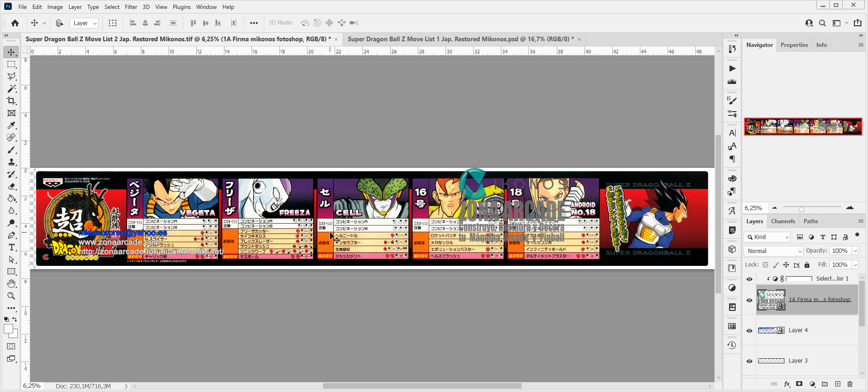Image resolution: width=868 pixels, height=392 pixels.
Task: Toggle layer filtering on/off switch
Action: (857, 235)
